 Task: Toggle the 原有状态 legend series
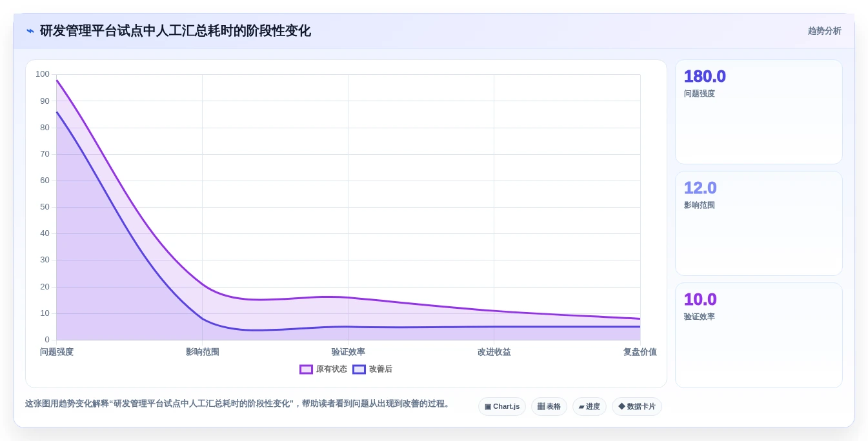coord(323,369)
